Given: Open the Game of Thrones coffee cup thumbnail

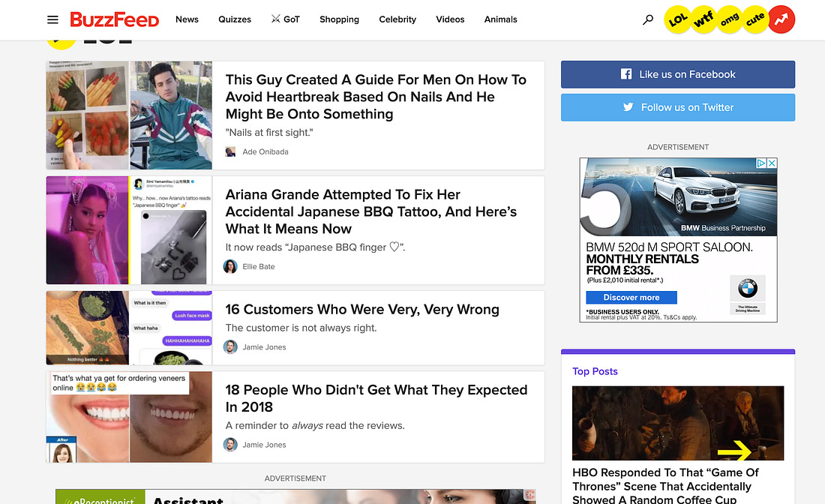Looking at the screenshot, I should [678, 423].
